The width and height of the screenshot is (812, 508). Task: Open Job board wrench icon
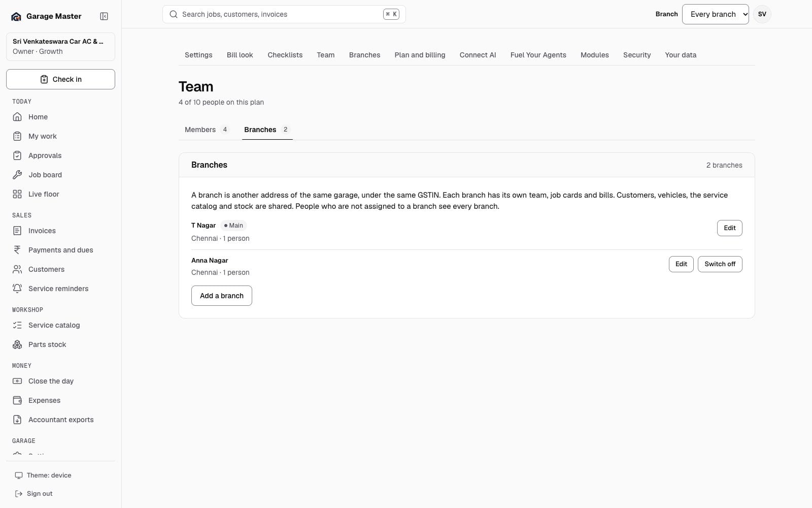[17, 175]
